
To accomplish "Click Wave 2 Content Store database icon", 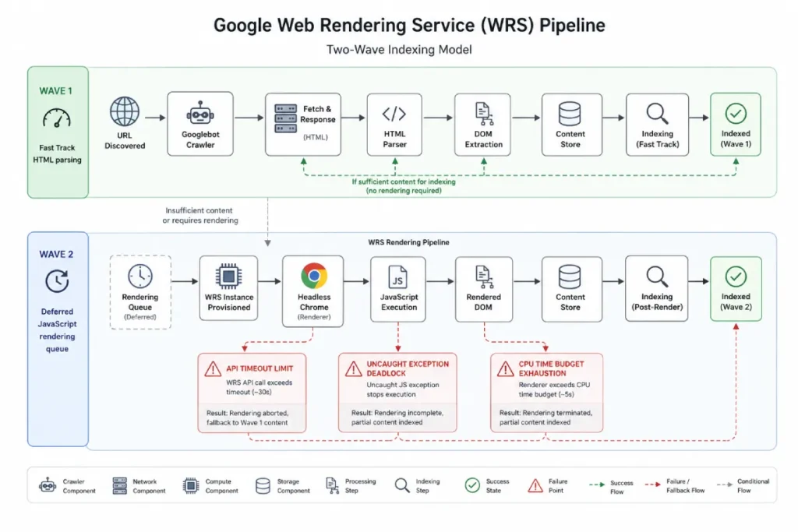I will tap(570, 277).
